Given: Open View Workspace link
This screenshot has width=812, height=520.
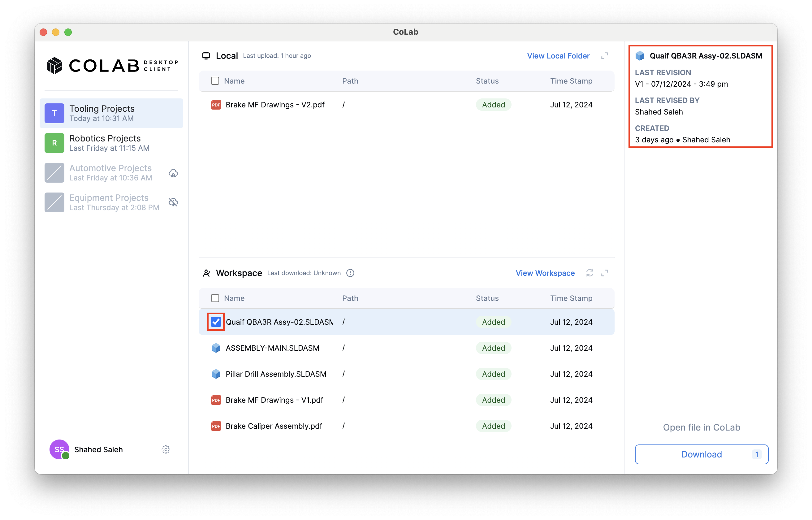Looking at the screenshot, I should pos(545,273).
